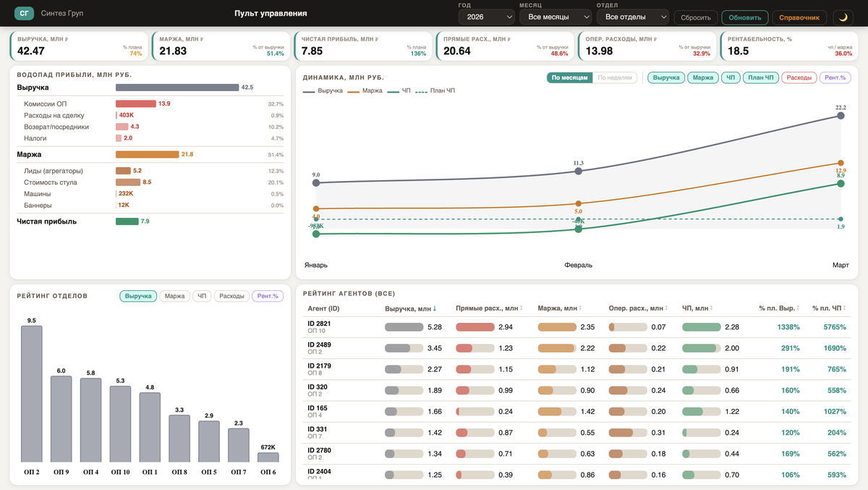The height and width of the screenshot is (490, 868).
Task: Click the Налоги waterfall row
Action: pos(150,138)
